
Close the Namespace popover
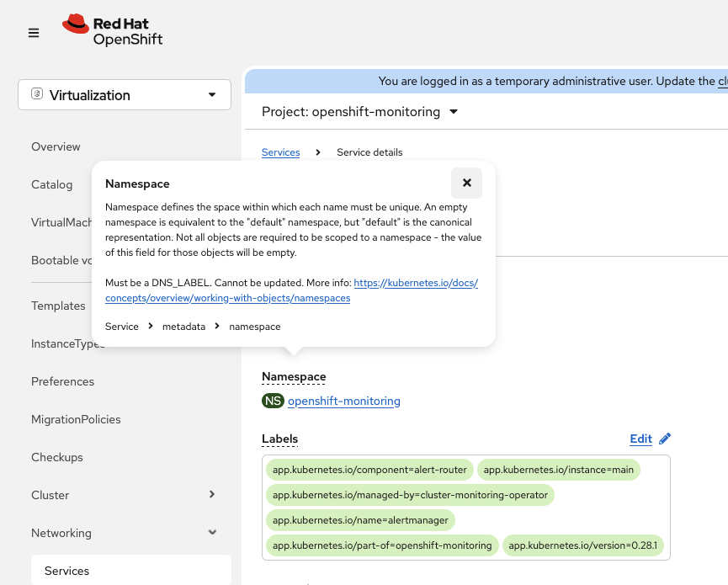pos(467,183)
